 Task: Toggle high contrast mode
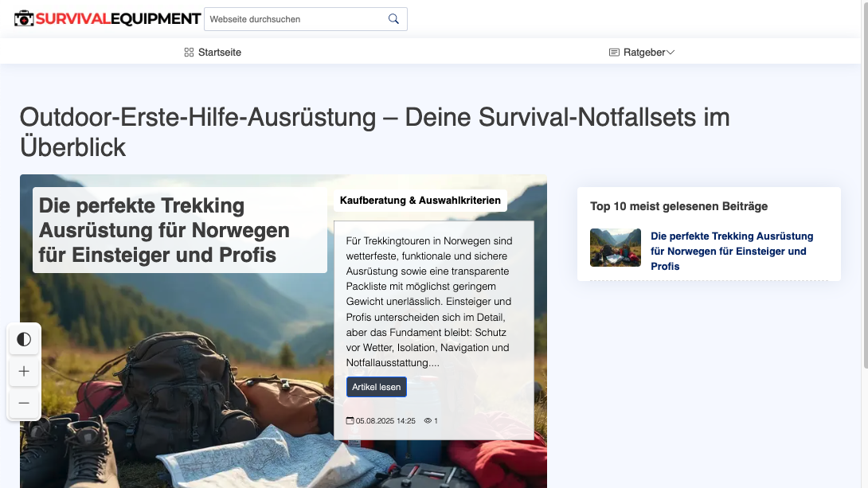pos(24,340)
